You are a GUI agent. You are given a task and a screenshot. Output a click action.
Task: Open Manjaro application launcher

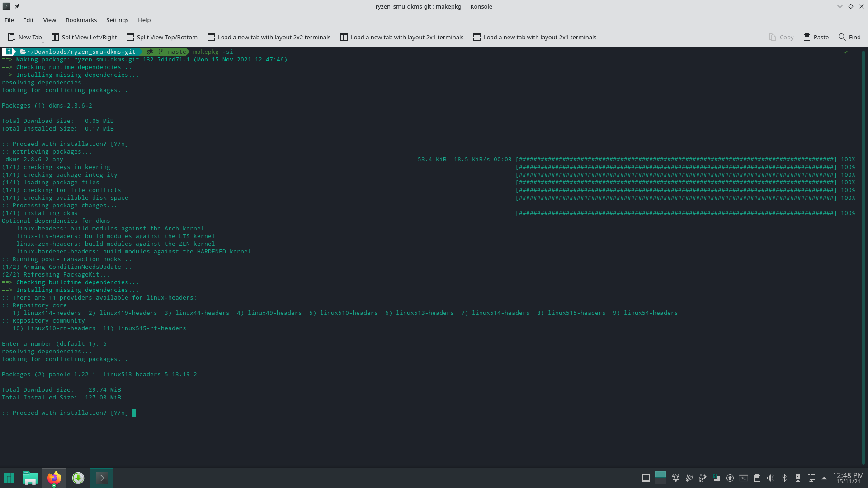[x=9, y=478]
